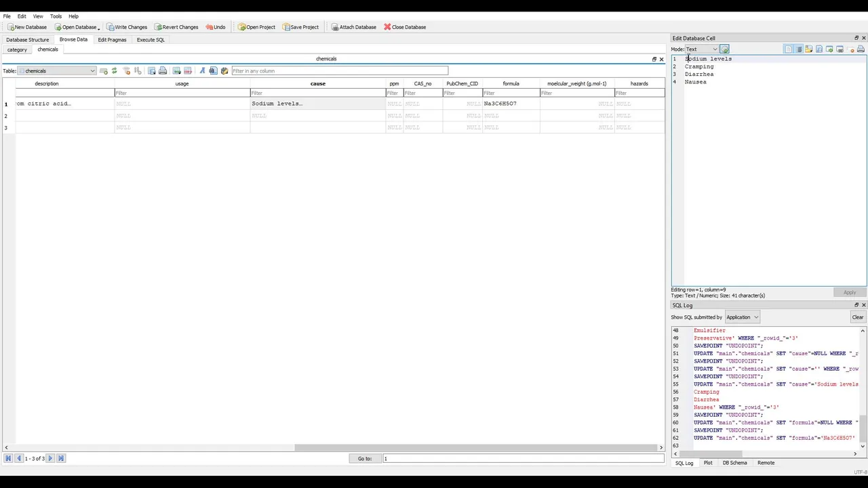Viewport: 868px width, 488px height.
Task: Open the Table selection dropdown showing chemicals
Action: pyautogui.click(x=57, y=71)
